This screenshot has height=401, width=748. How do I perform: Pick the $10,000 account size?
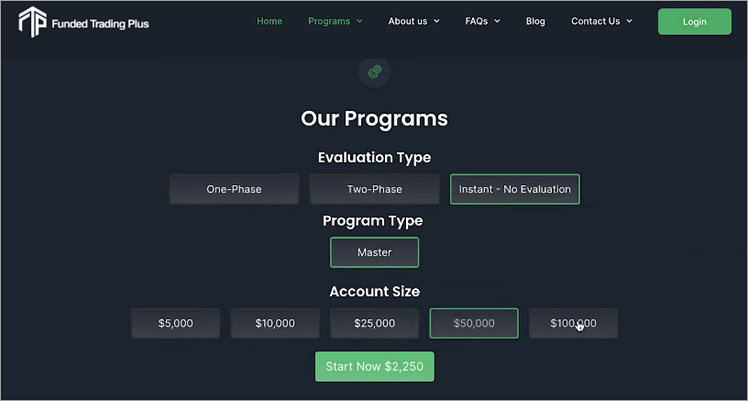(275, 323)
